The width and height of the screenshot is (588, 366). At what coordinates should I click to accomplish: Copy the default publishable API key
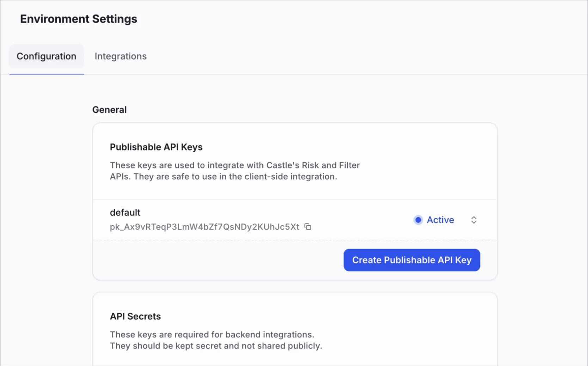coord(308,227)
